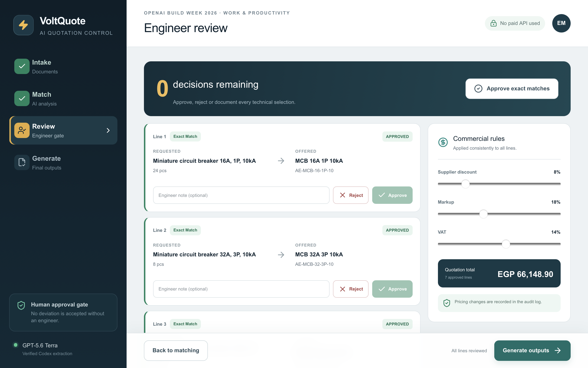This screenshot has width=588, height=368.
Task: Expand the Review step chevron
Action: pos(108,130)
